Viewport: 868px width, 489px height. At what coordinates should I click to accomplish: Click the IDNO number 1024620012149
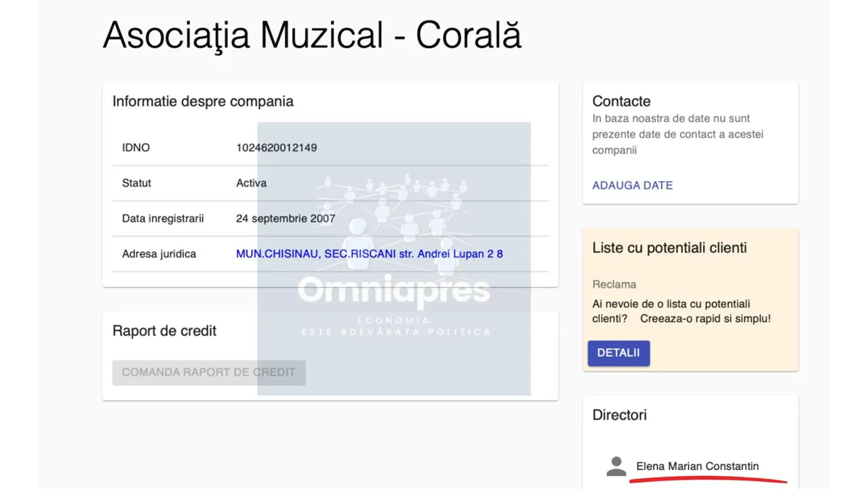[276, 148]
